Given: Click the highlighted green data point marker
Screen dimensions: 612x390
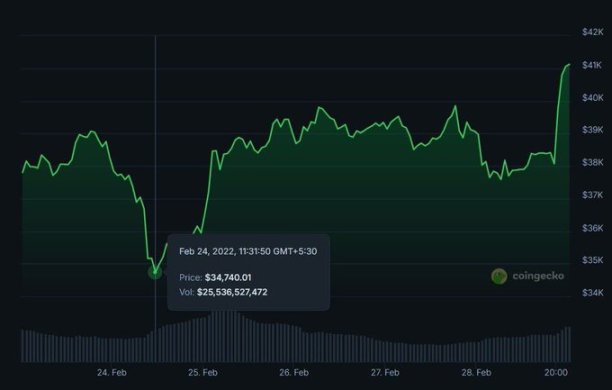Looking at the screenshot, I should (x=155, y=272).
